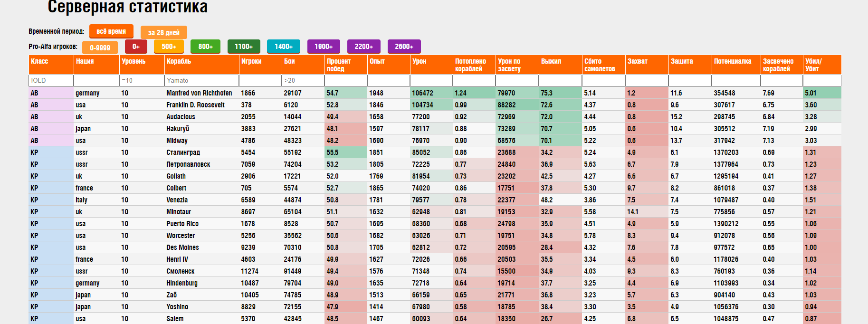
Task: Select the Manfred von Richthofen ship row
Action: pyautogui.click(x=199, y=93)
